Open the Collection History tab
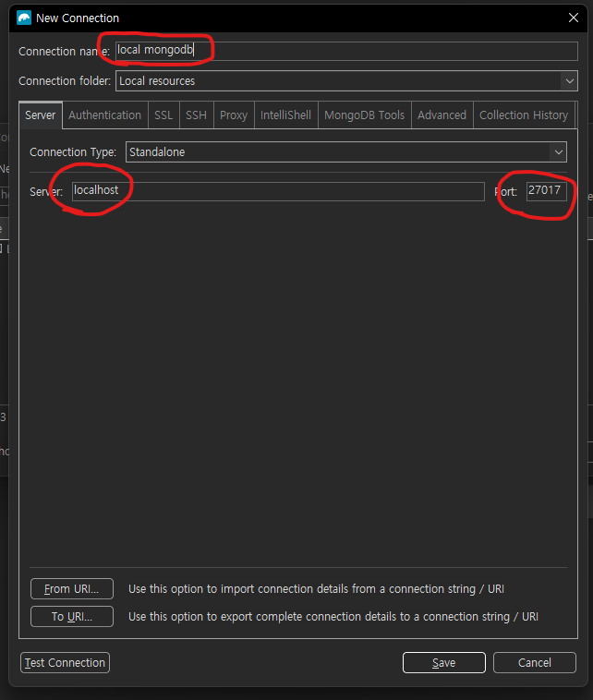Image resolution: width=593 pixels, height=700 pixels. [524, 115]
